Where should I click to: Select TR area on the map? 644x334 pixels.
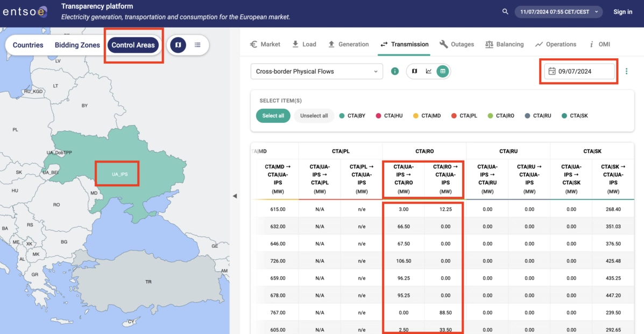point(148,282)
